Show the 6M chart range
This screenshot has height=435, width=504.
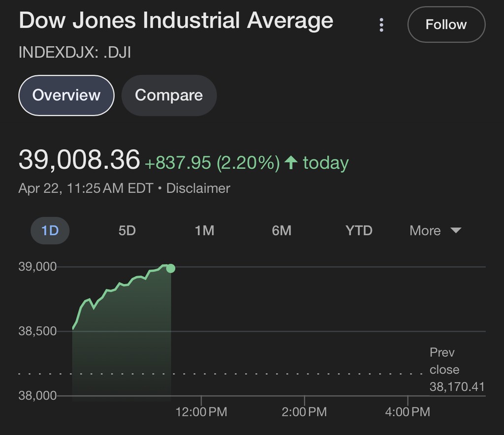pyautogui.click(x=282, y=230)
